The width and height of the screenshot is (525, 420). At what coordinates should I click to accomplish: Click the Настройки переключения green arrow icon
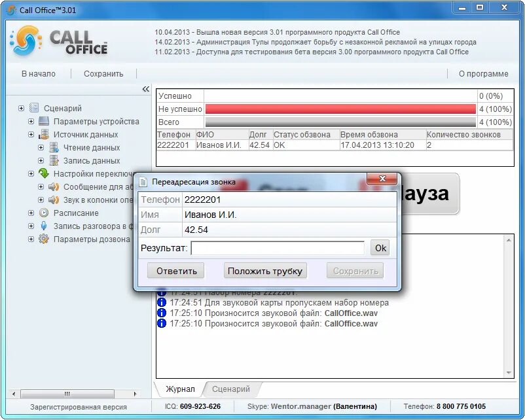coord(44,173)
